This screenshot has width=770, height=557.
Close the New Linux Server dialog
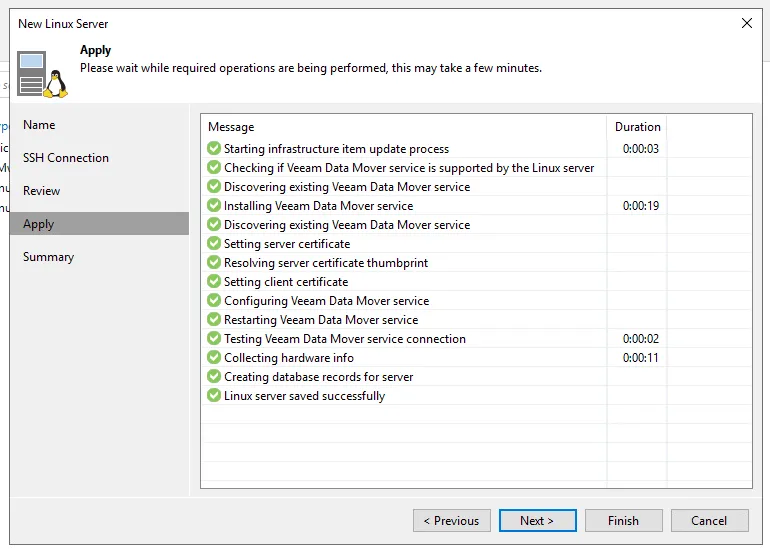(x=746, y=23)
